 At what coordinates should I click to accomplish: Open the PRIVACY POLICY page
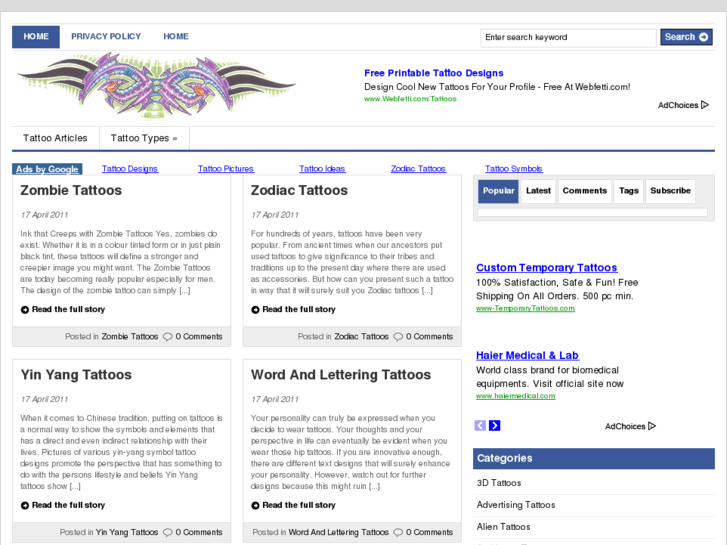(x=106, y=37)
